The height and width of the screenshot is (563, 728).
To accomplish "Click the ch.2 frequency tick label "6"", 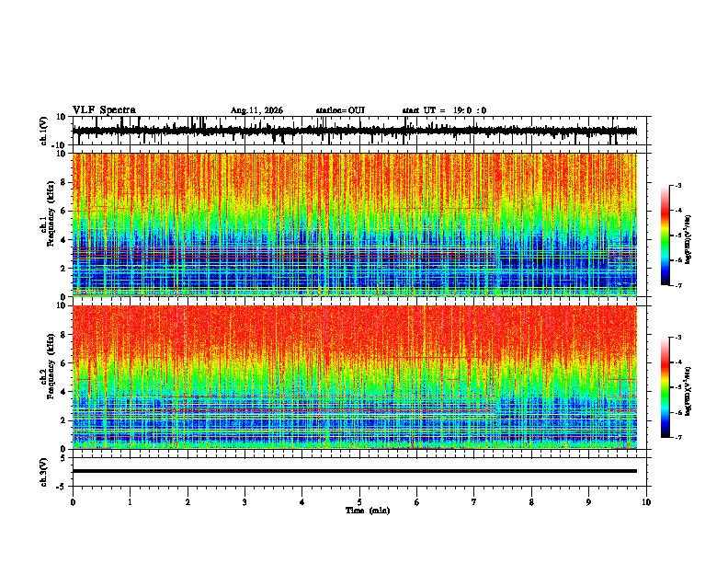I will pos(63,363).
